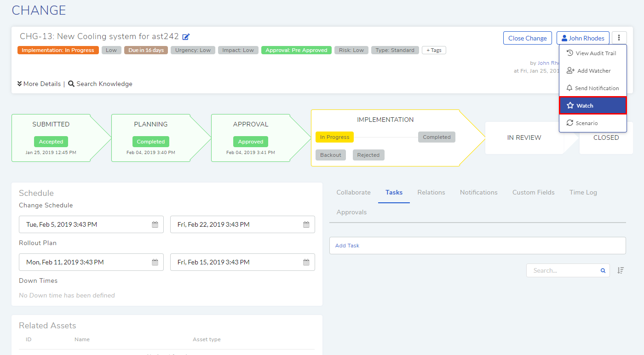Open the Approvals tab

point(351,212)
